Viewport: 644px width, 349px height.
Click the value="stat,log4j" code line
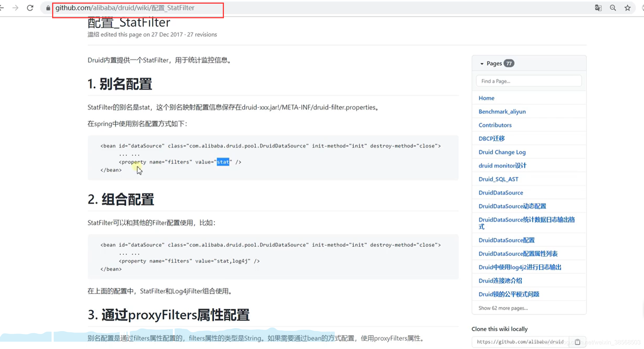(x=189, y=261)
